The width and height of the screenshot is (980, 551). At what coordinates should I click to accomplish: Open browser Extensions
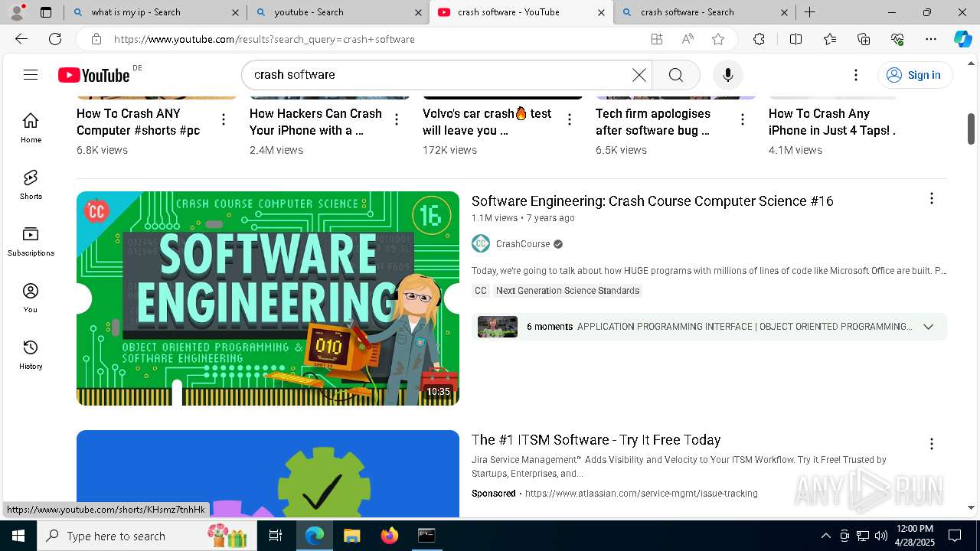pos(759,39)
